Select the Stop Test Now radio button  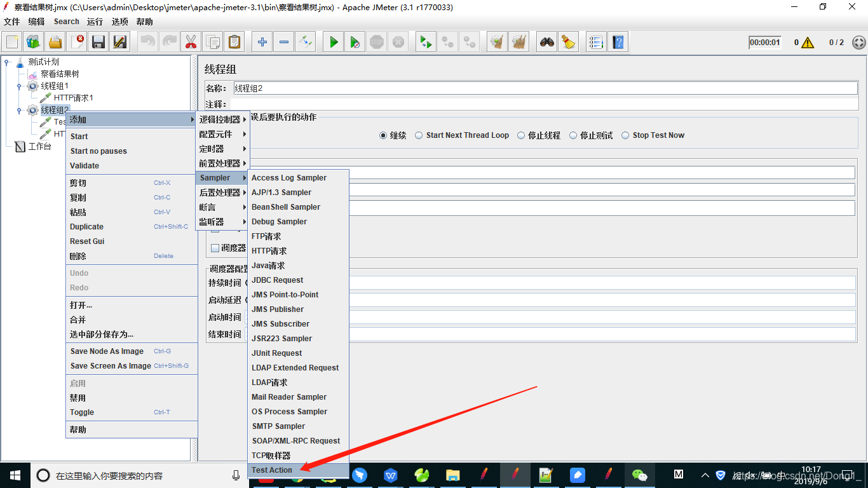pos(625,135)
